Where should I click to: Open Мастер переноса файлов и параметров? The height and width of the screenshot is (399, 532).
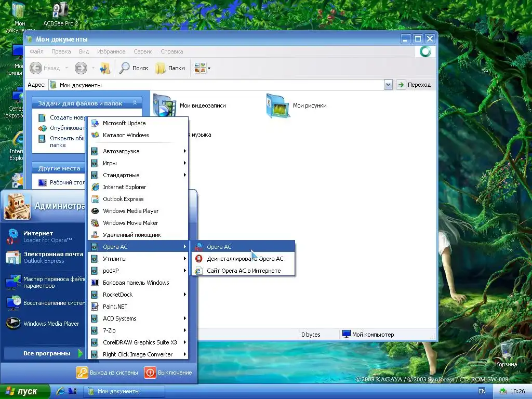tap(44, 282)
